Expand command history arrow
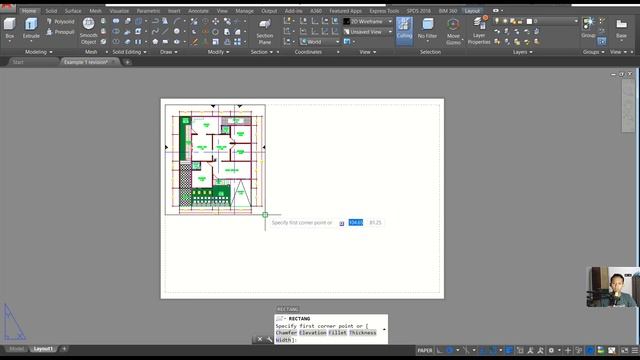640x360 pixels. [x=384, y=329]
